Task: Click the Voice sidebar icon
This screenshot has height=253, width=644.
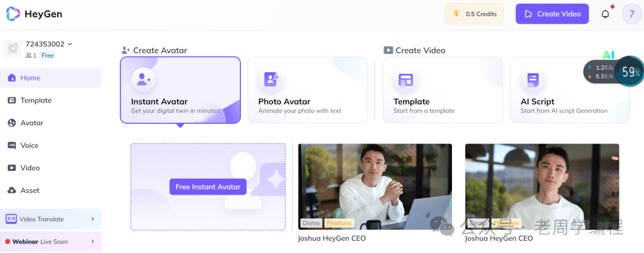Action: coord(12,146)
